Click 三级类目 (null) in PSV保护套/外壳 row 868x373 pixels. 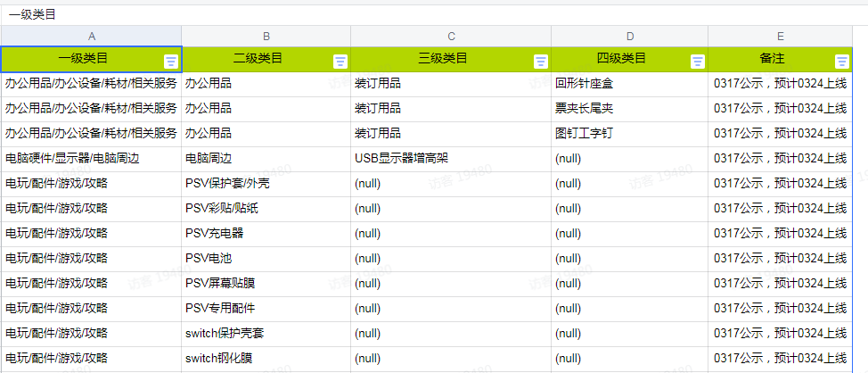pyautogui.click(x=451, y=184)
